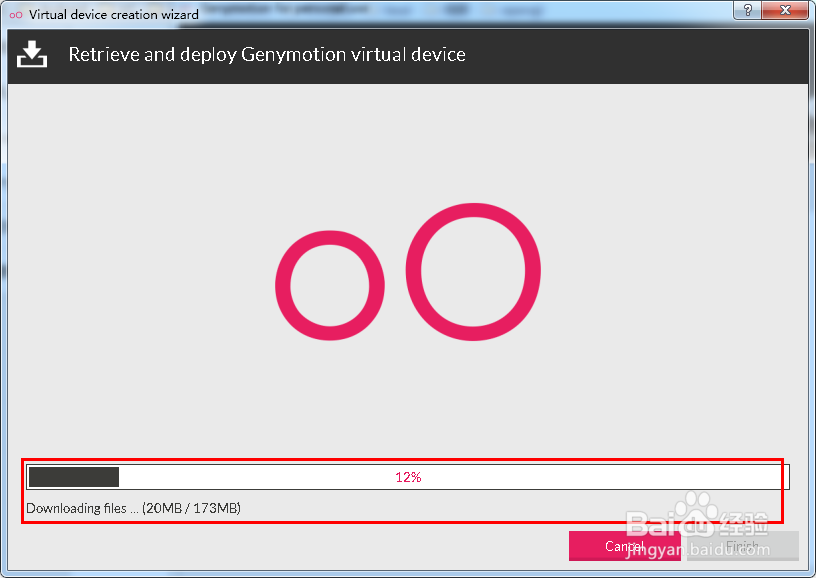
Task: Click the large Genymotion double-circle logo
Action: click(408, 272)
